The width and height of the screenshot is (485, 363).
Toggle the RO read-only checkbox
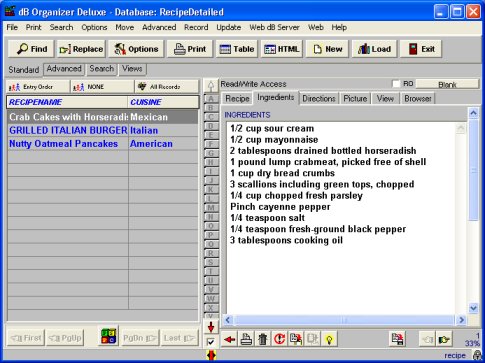[396, 84]
